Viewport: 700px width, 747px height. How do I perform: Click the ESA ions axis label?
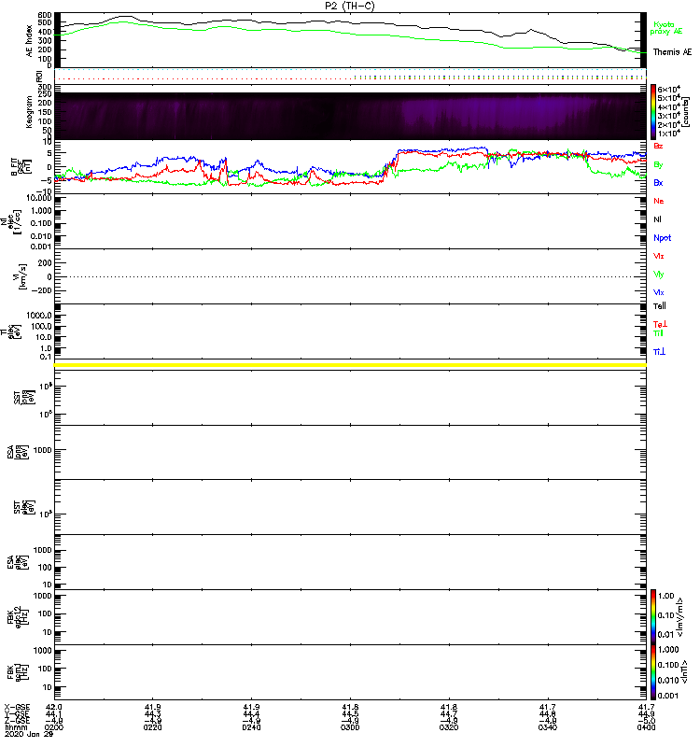(18, 452)
